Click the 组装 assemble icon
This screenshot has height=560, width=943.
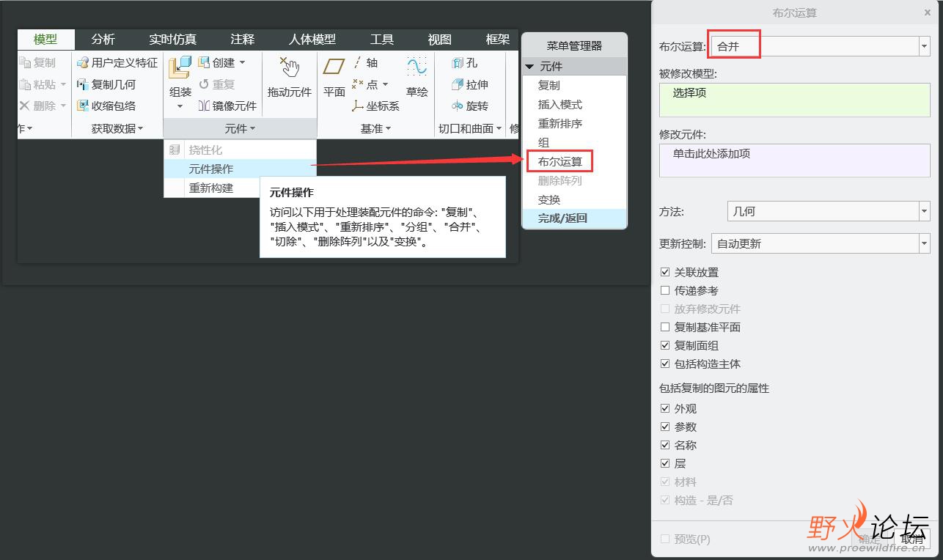(x=180, y=69)
